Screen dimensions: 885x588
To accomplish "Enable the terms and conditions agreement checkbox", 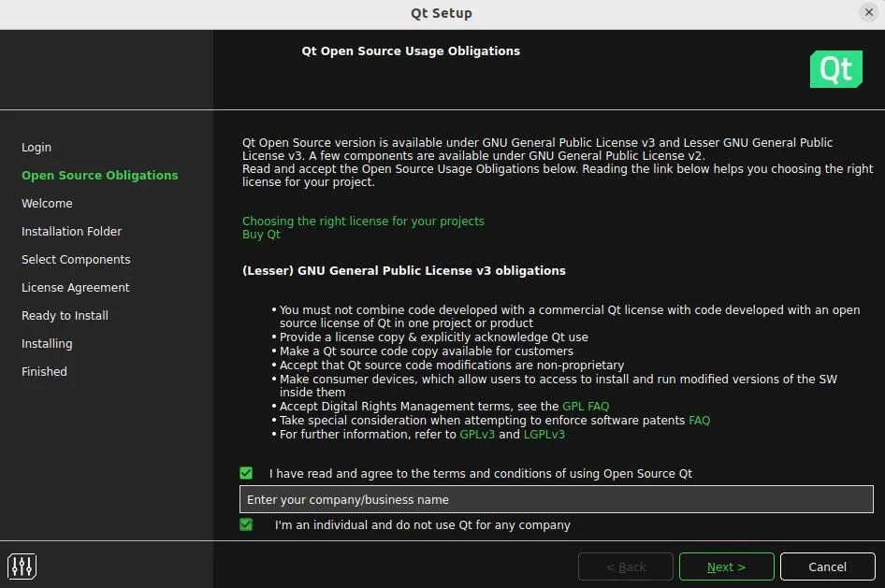I will coord(246,473).
